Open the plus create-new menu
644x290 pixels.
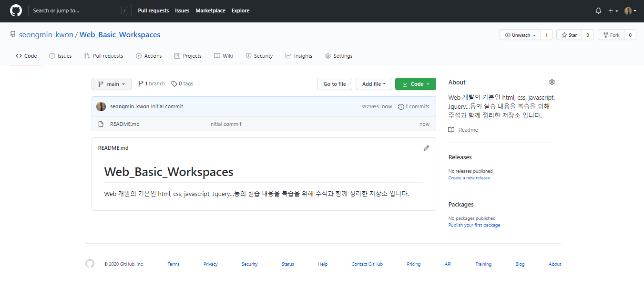(613, 10)
